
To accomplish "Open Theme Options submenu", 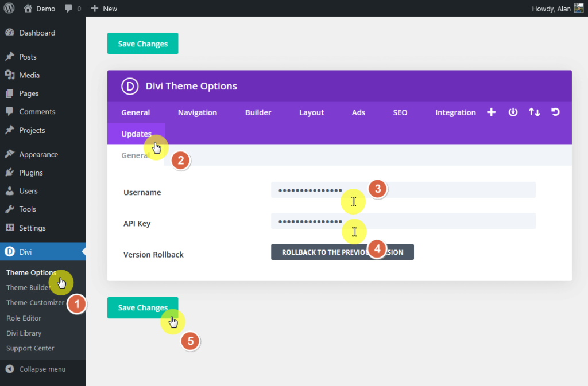I will pos(31,272).
